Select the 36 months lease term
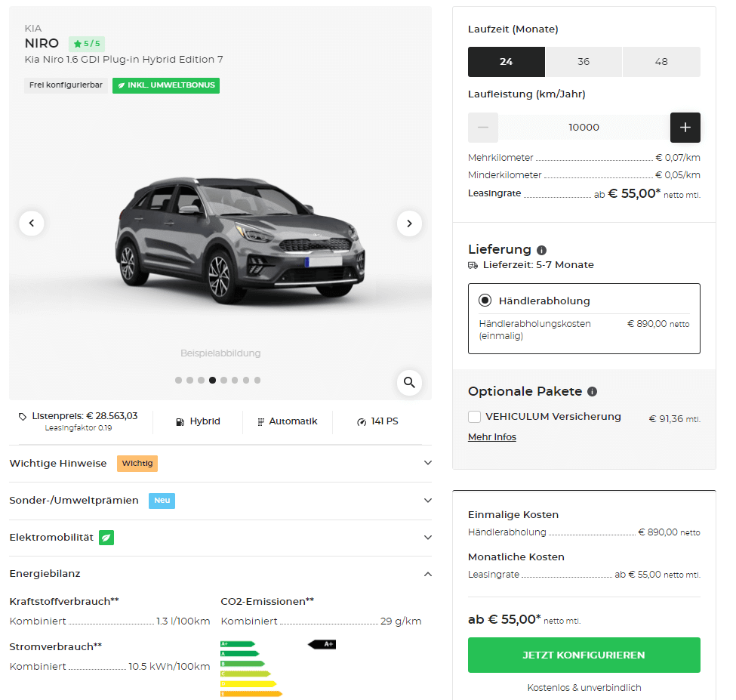 click(x=584, y=61)
